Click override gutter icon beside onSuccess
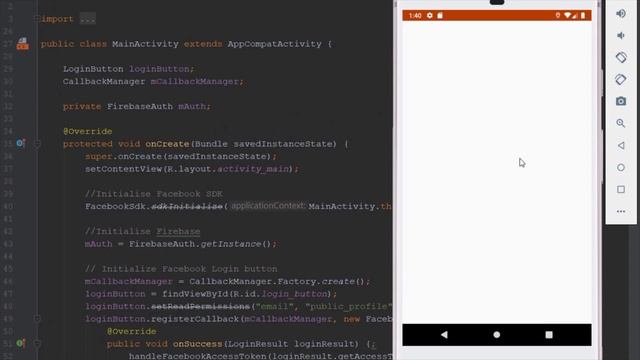This screenshot has width=640, height=360. (x=20, y=343)
